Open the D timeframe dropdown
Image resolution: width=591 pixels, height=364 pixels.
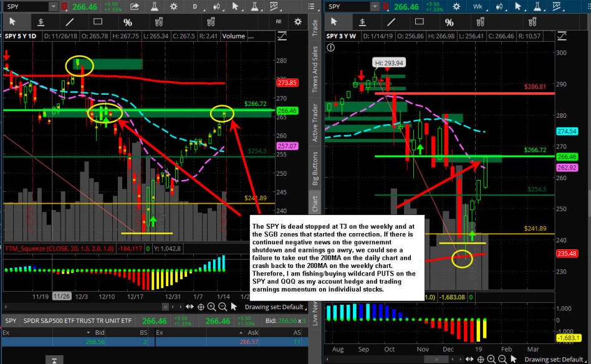(x=196, y=6)
